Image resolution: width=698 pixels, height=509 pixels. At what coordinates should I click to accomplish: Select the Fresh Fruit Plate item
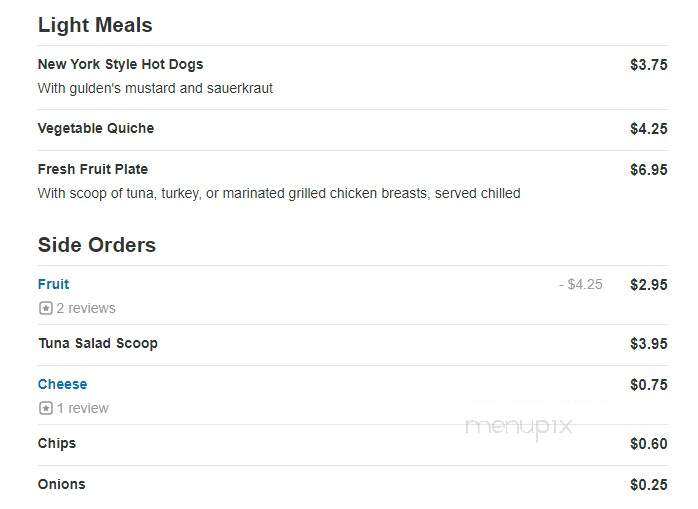point(93,169)
